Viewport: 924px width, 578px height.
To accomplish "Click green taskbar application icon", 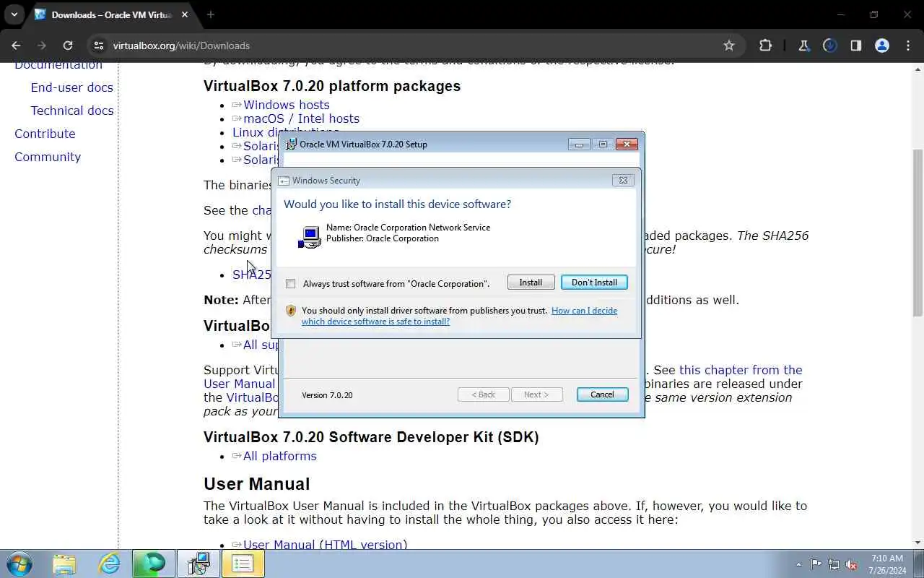I will point(153,564).
